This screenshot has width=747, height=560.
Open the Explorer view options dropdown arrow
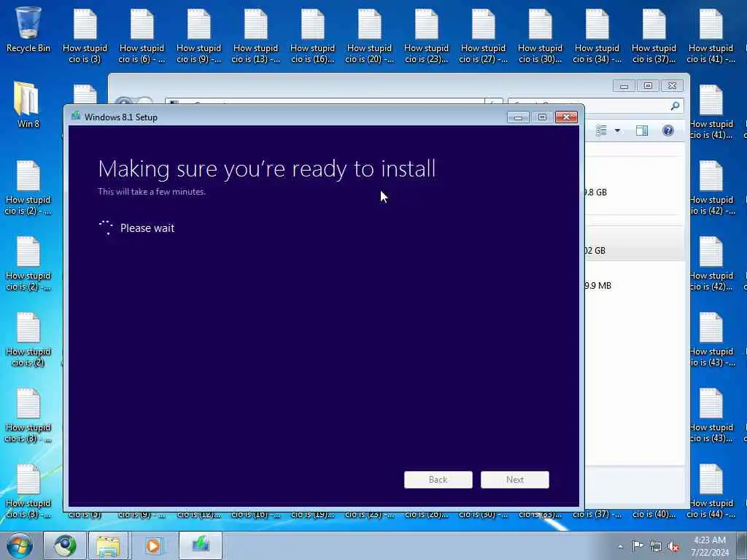pos(617,131)
